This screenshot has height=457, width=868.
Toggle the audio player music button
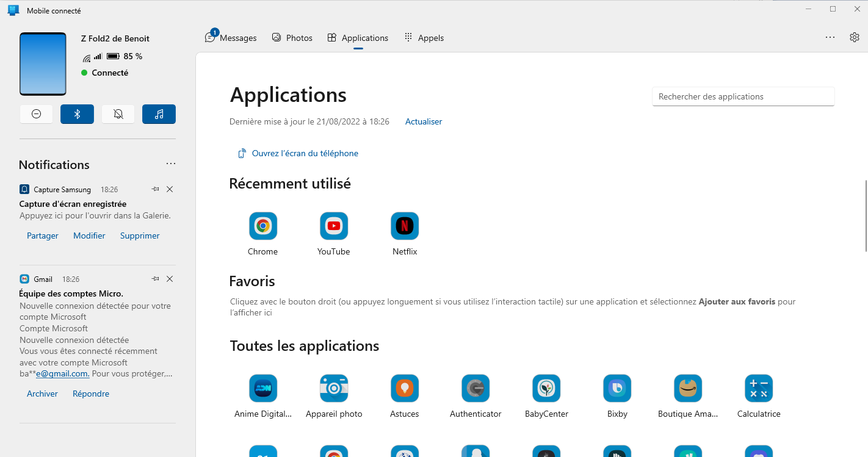click(x=159, y=114)
